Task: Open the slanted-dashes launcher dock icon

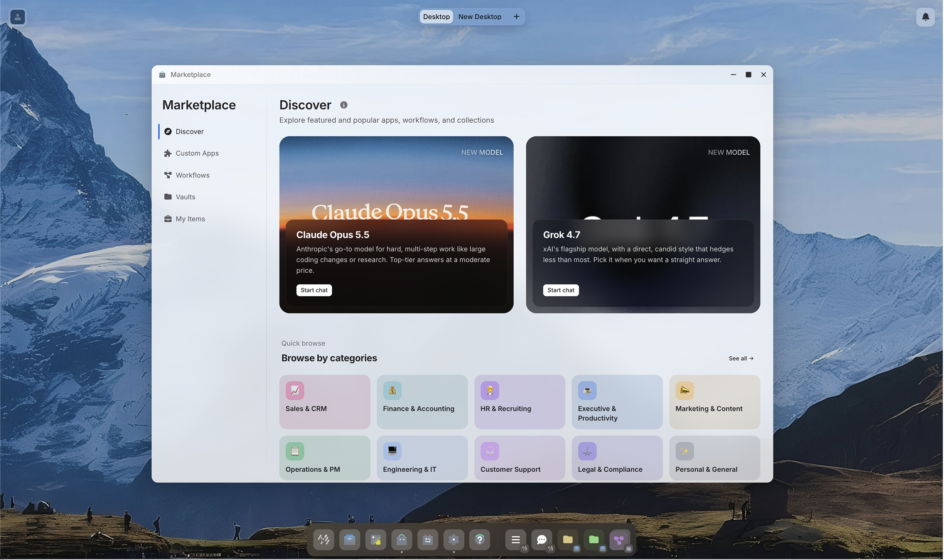Action: [x=324, y=540]
